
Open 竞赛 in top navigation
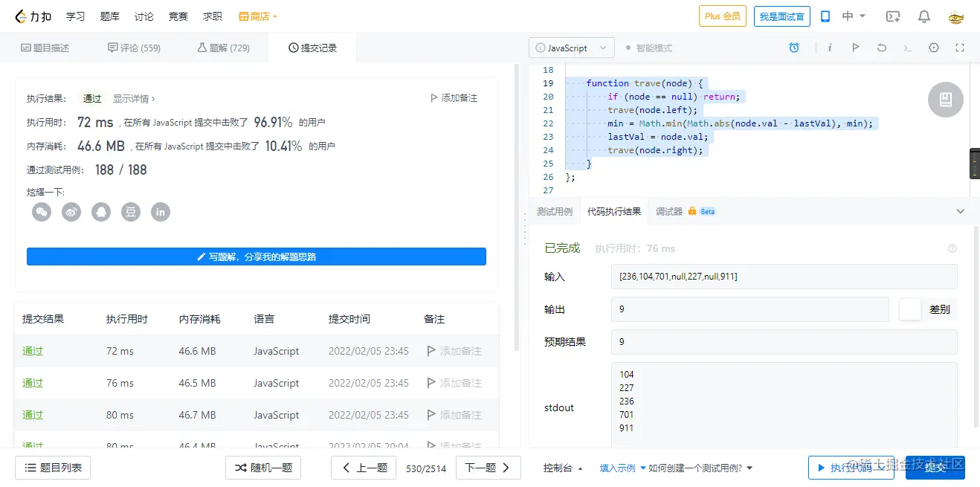point(178,16)
